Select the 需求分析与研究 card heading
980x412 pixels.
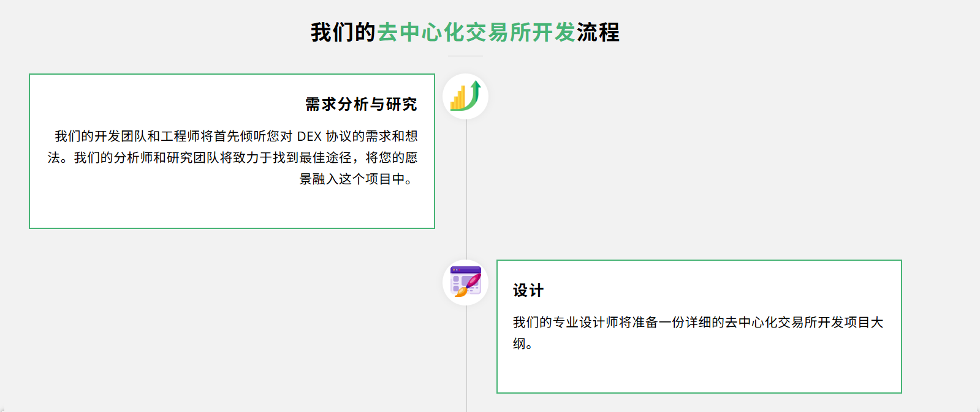[361, 105]
